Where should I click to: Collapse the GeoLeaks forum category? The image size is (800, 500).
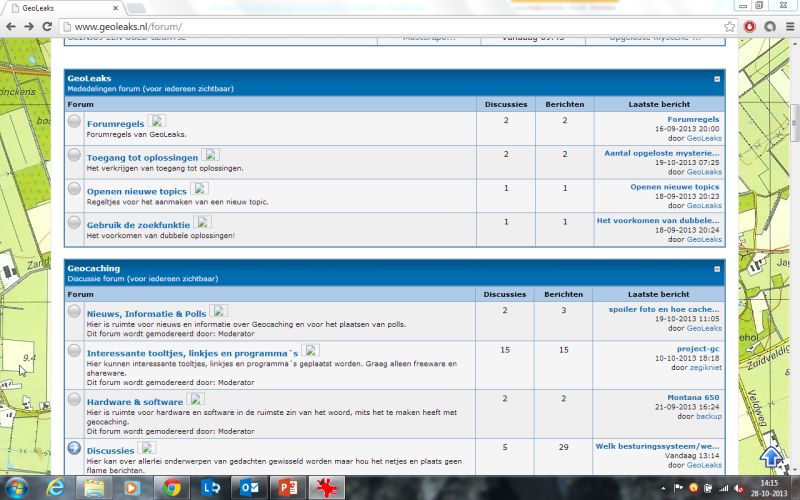point(717,79)
